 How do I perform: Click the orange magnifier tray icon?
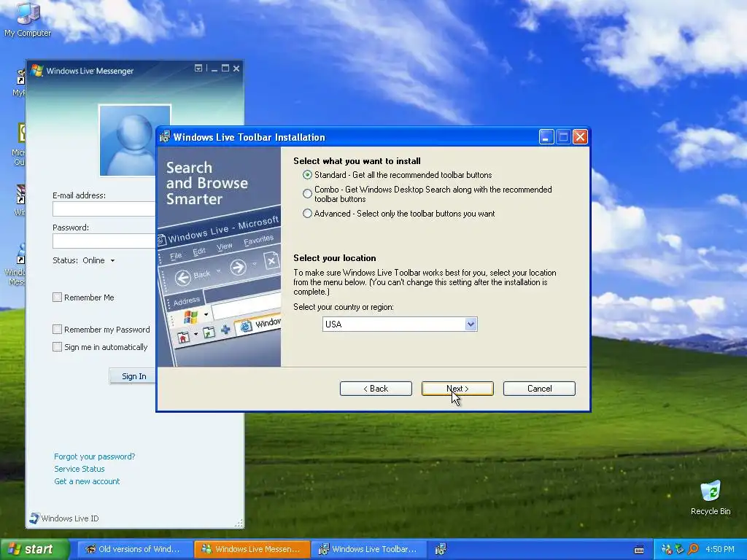pos(693,549)
